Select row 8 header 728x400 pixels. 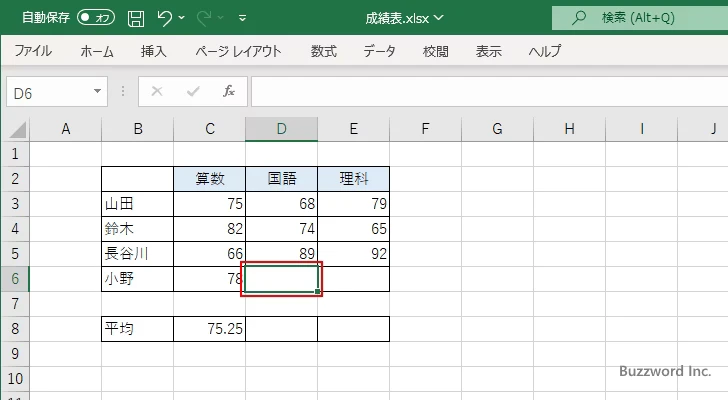click(x=15, y=329)
